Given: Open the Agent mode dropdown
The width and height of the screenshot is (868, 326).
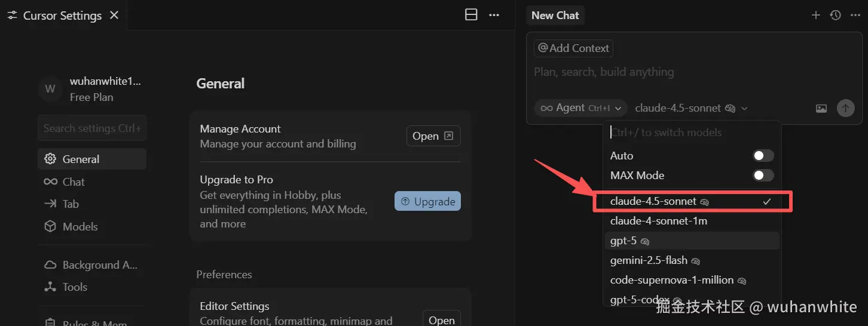Looking at the screenshot, I should tap(580, 108).
